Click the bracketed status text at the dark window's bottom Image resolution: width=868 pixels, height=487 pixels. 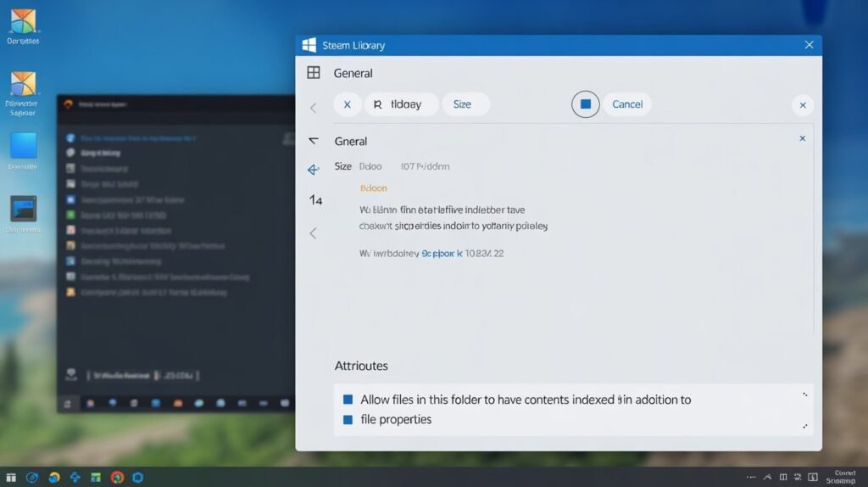(142, 376)
